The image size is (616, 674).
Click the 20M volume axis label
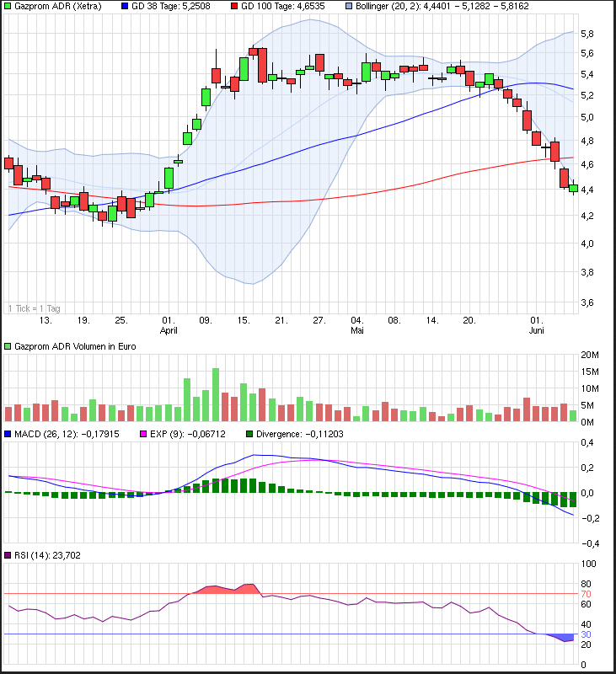point(590,355)
